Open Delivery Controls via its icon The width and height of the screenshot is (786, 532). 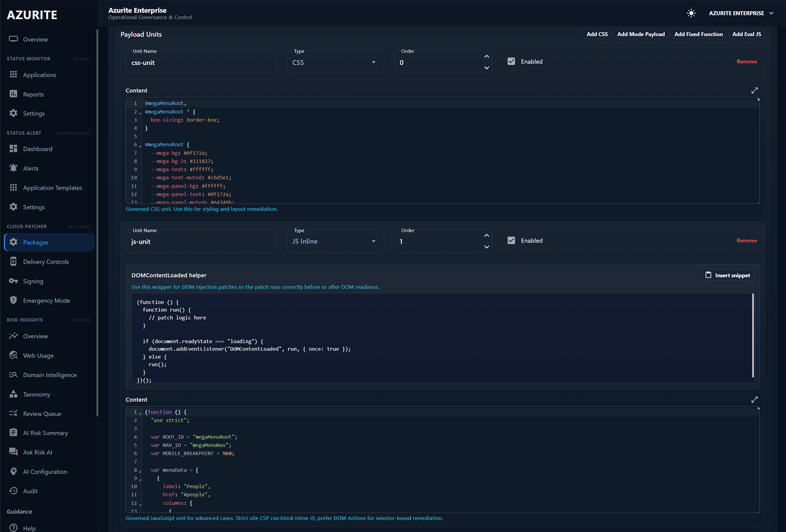pos(14,261)
